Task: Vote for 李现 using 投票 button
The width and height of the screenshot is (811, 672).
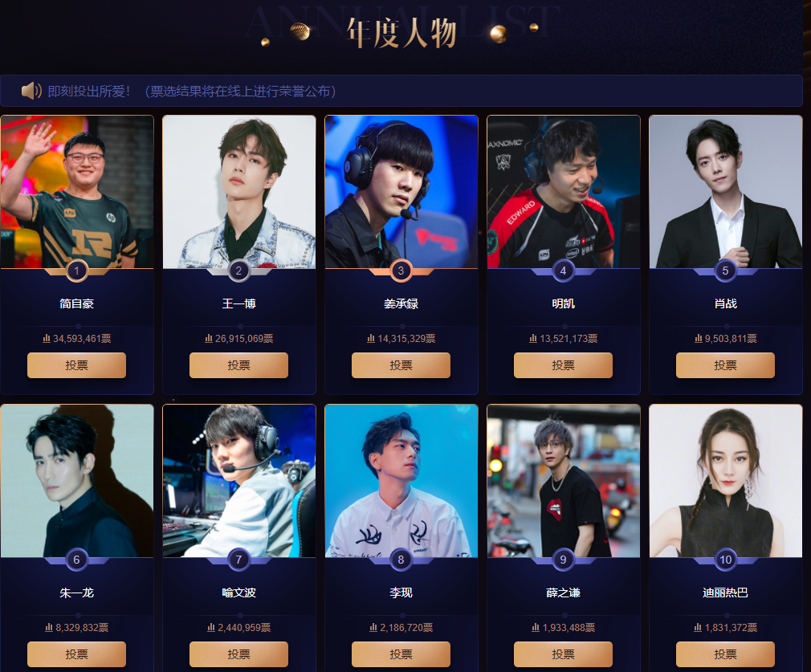Action: tap(401, 654)
